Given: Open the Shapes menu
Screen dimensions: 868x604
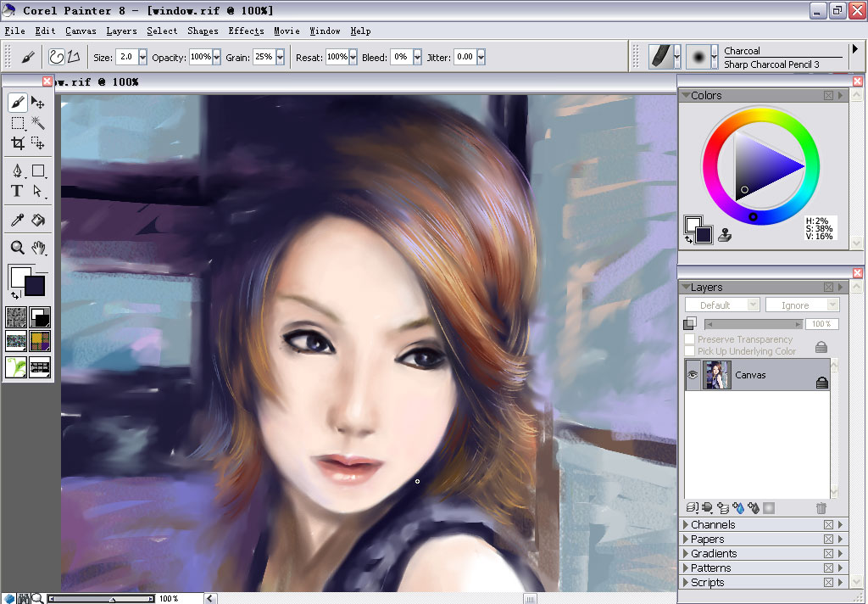Looking at the screenshot, I should click(203, 31).
